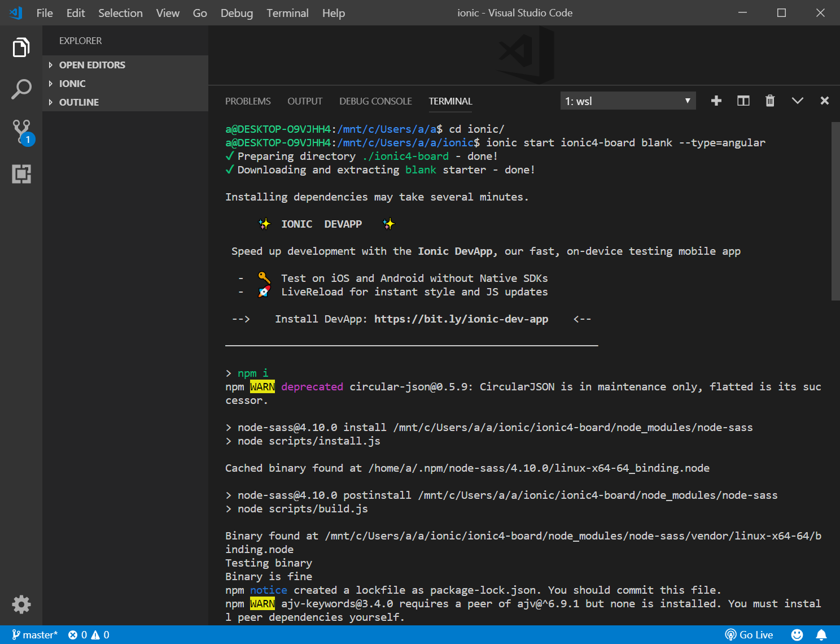Open the Search view icon
Viewport: 840px width, 644px height.
(x=21, y=89)
